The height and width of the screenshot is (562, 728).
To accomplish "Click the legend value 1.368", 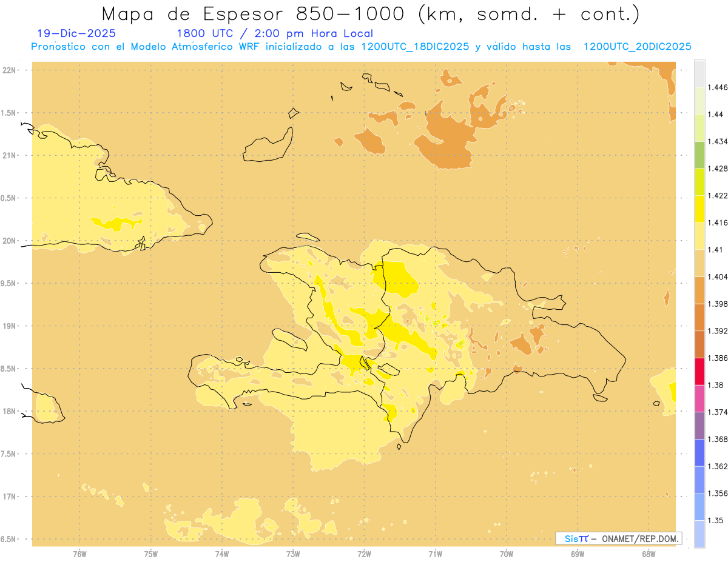I will click(x=718, y=439).
